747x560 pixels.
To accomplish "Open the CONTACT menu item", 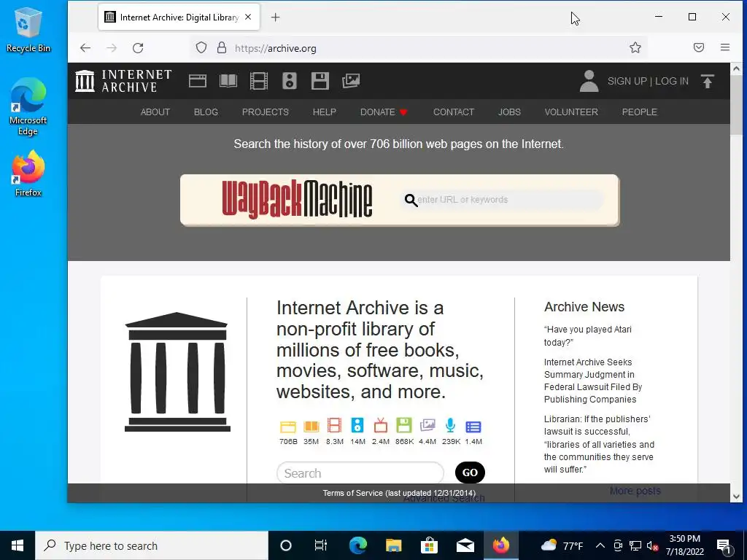I will [x=454, y=112].
